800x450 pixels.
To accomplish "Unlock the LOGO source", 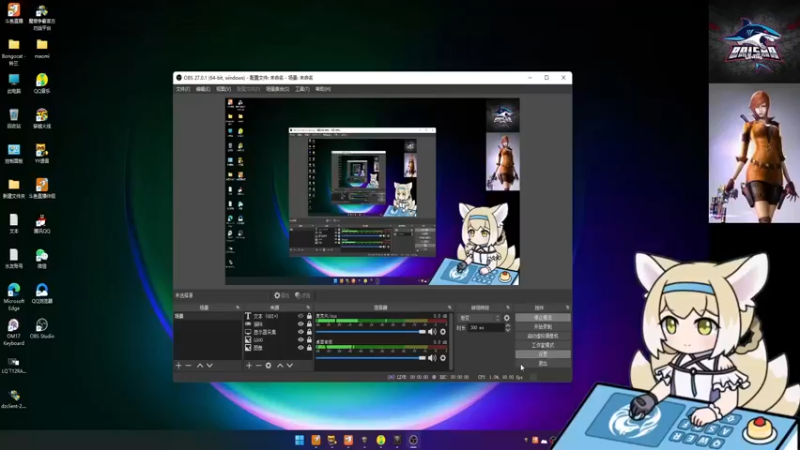I will 309,340.
